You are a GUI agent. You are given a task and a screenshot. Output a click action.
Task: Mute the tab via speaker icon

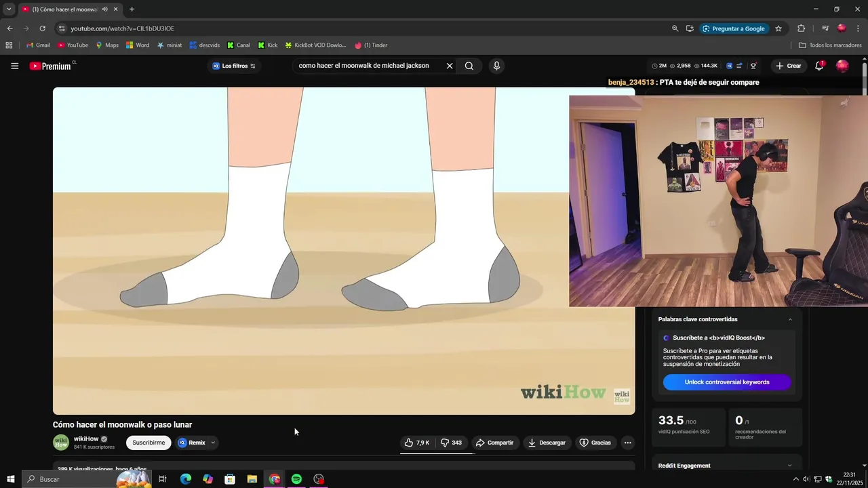coord(104,9)
